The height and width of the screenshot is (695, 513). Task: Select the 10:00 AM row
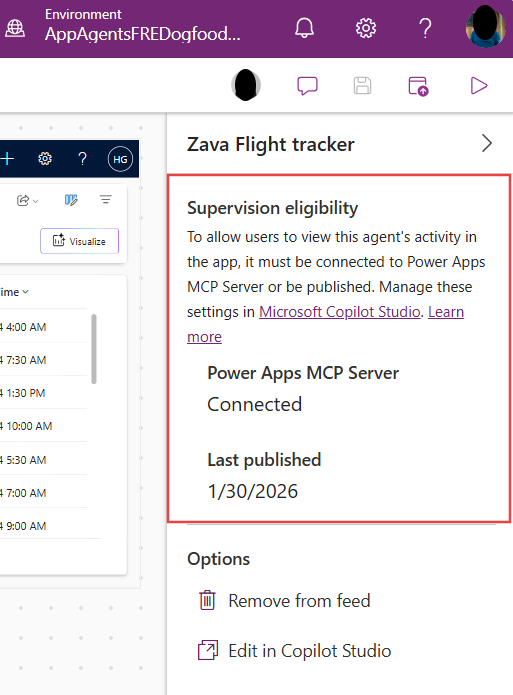click(x=43, y=426)
